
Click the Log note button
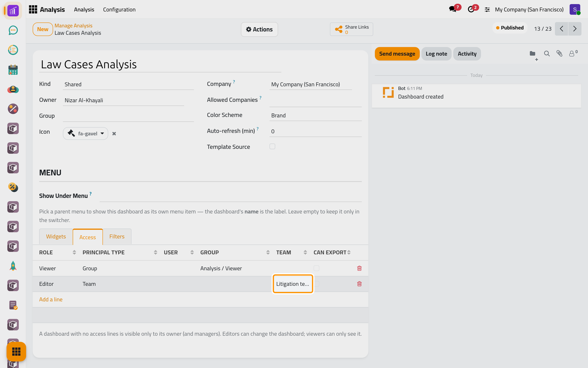pos(436,54)
